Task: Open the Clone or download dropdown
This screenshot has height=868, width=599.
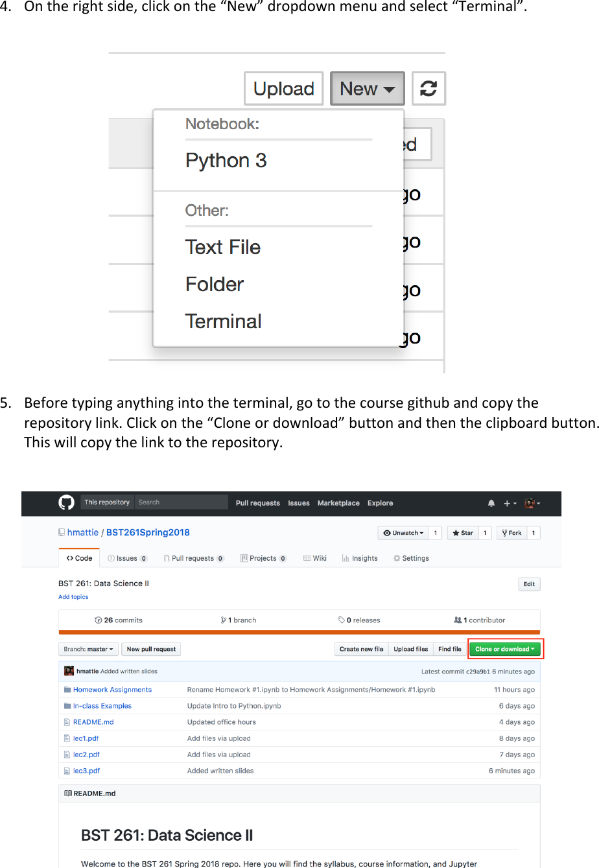Action: pos(505,649)
